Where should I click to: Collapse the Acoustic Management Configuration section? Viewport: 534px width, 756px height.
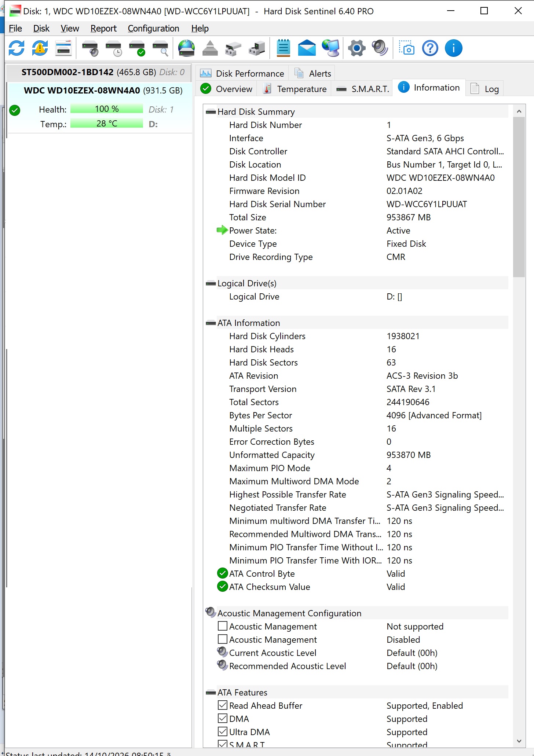coord(211,613)
